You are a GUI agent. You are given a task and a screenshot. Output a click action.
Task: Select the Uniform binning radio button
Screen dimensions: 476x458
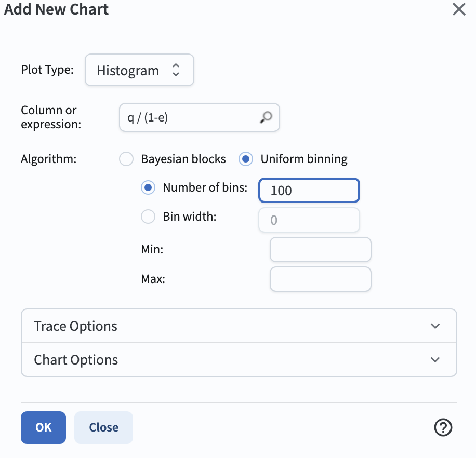point(246,159)
